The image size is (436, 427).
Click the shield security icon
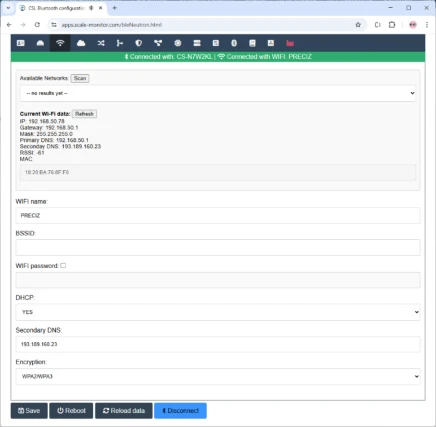[x=139, y=43]
